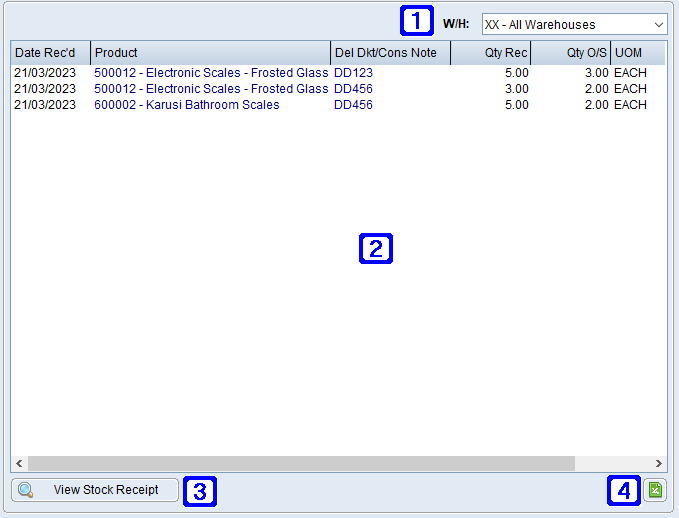Click the 3.00 Qty O/S value in the DD123 row
Image resolution: width=679 pixels, height=518 pixels.
595,73
